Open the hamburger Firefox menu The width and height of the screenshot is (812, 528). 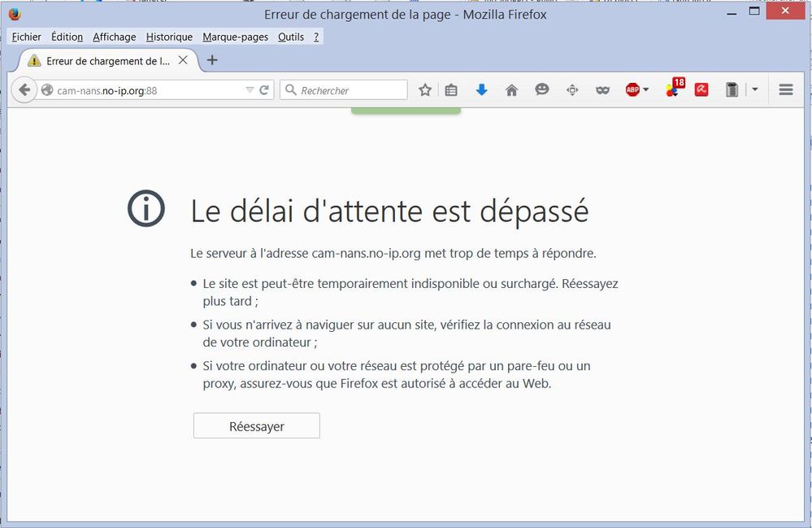(786, 90)
